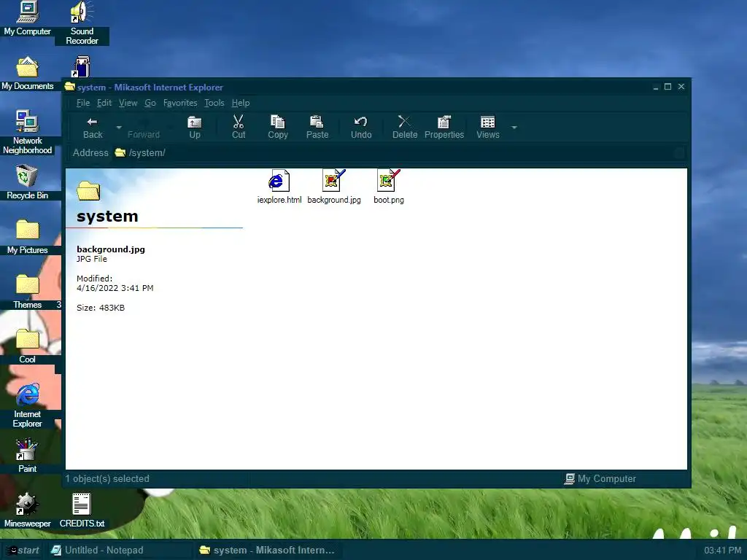The width and height of the screenshot is (747, 560).
Task: Open the View menu
Action: coord(128,103)
